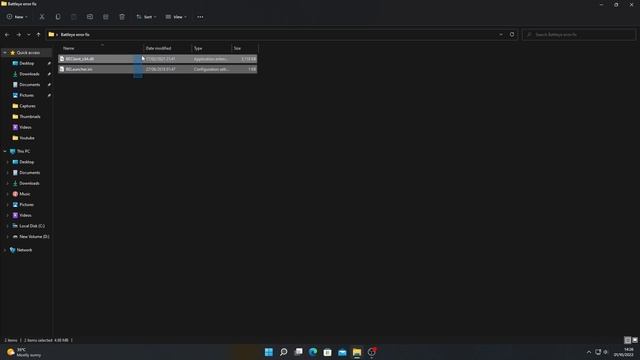Go back with the Back arrow
The image size is (640, 360).
[x=7, y=35]
